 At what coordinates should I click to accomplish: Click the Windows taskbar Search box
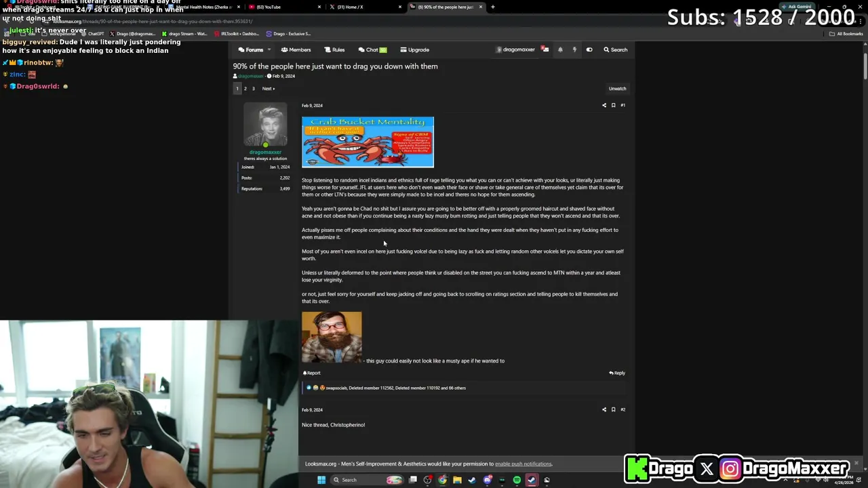pyautogui.click(x=368, y=480)
